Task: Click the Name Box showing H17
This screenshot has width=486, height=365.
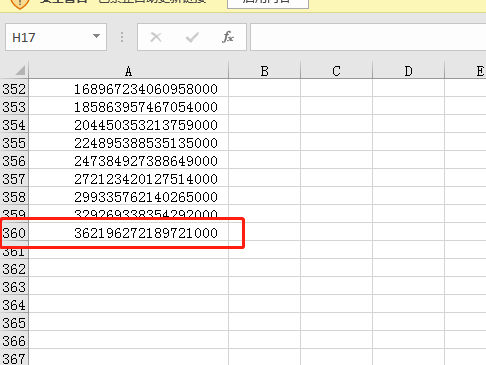Action: tap(56, 37)
